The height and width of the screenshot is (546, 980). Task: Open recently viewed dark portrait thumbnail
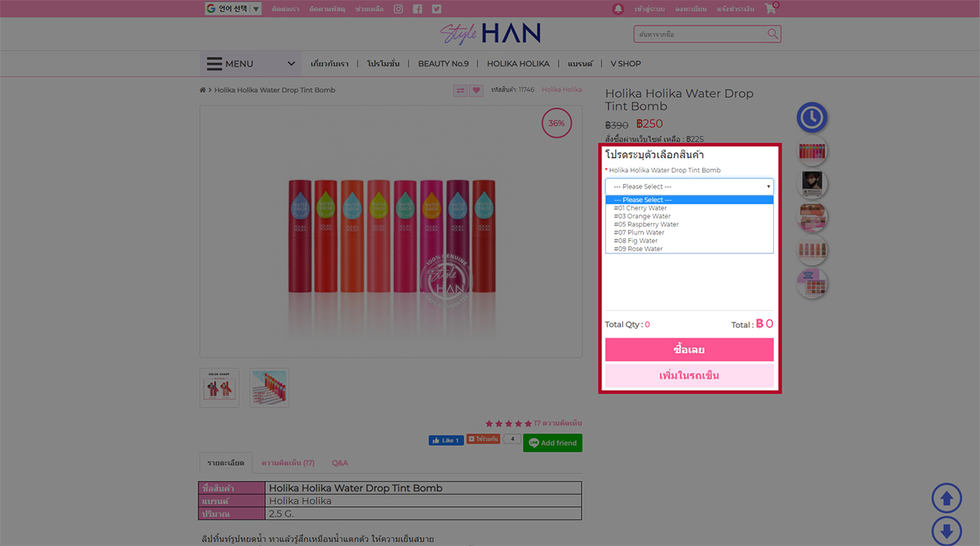812,184
